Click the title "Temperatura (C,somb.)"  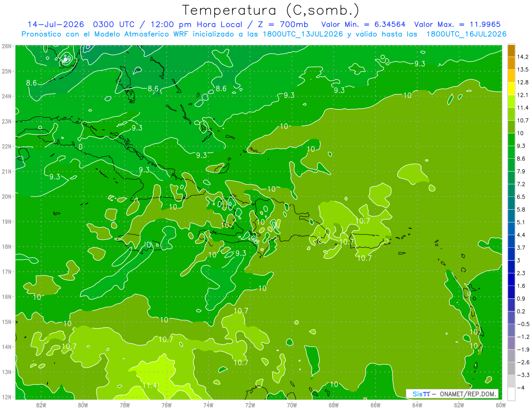[270, 11]
